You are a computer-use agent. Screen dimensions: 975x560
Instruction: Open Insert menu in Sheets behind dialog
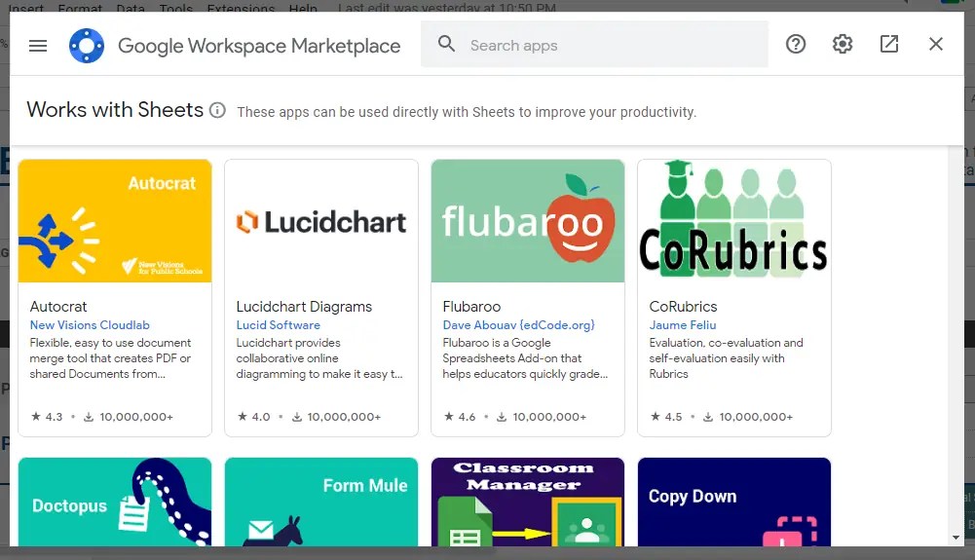point(26,7)
